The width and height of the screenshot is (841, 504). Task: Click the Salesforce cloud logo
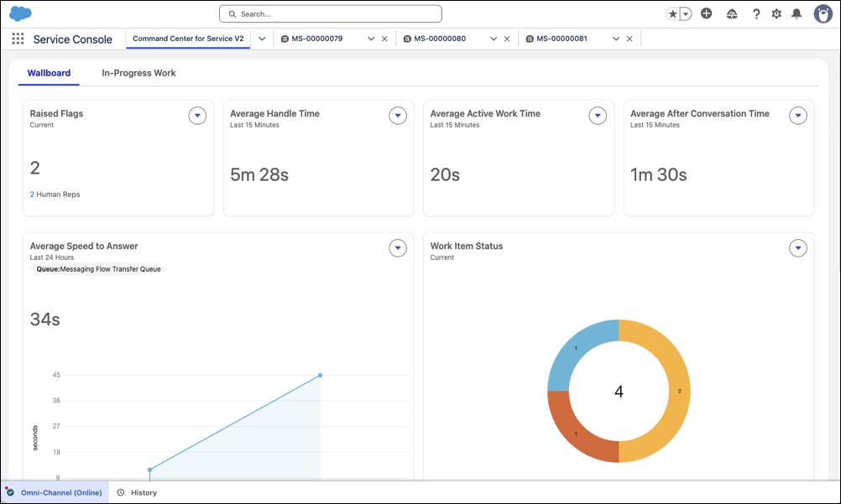pyautogui.click(x=20, y=13)
